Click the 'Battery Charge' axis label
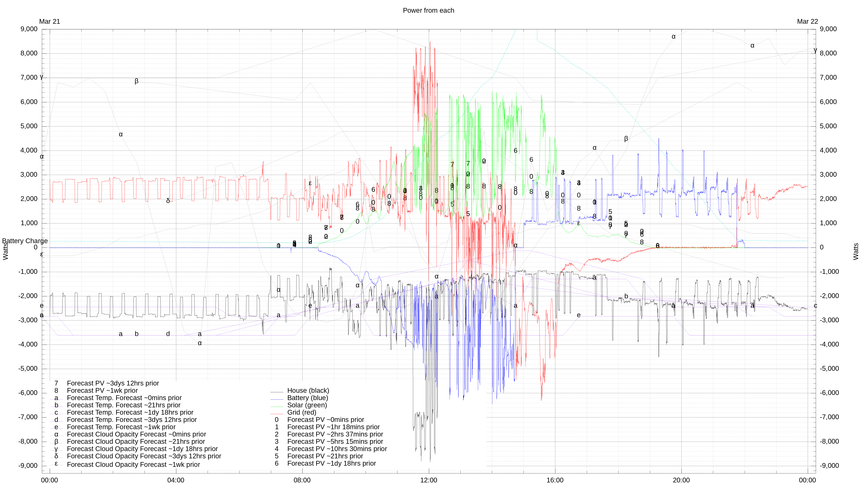The image size is (868, 488). pos(25,241)
